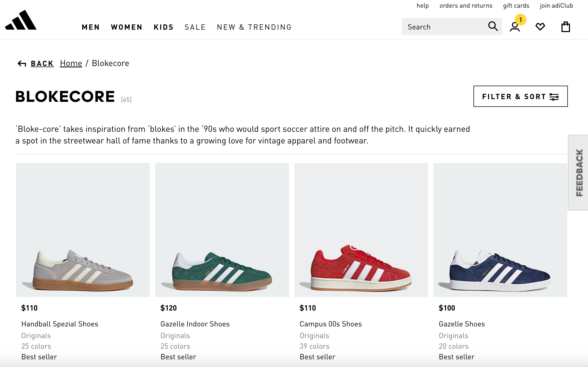Image resolution: width=588 pixels, height=367 pixels.
Task: Click Gazelle Indoor Shoes title
Action: pos(195,324)
